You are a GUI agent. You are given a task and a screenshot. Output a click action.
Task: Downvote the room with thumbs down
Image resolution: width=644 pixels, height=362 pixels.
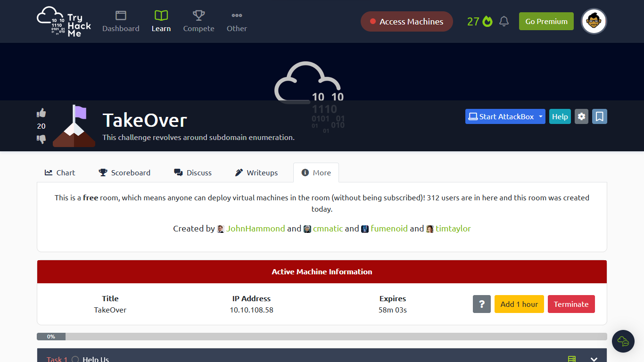tap(41, 139)
